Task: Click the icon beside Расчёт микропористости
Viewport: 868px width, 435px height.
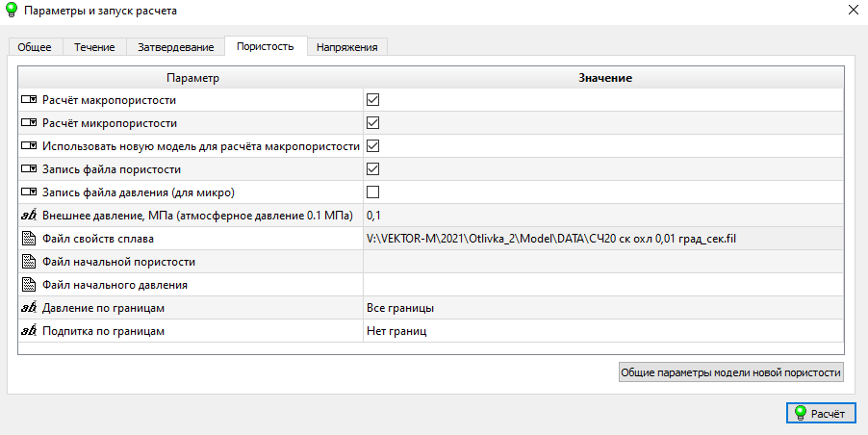Action: [x=29, y=123]
